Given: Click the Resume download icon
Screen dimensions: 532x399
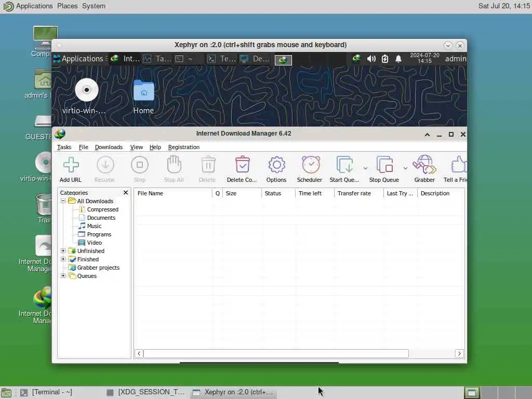Looking at the screenshot, I should (x=105, y=165).
